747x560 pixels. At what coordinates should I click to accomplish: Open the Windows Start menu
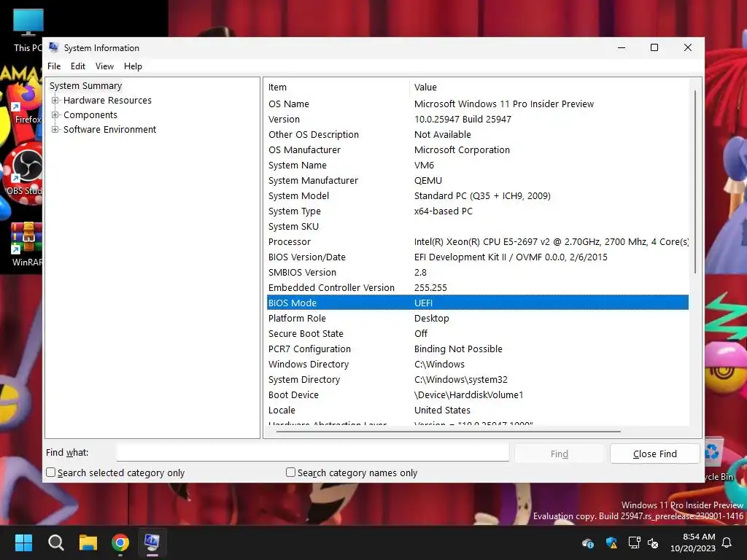pyautogui.click(x=23, y=542)
